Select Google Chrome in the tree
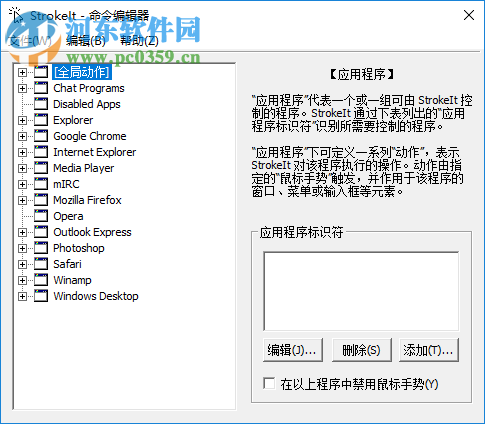The height and width of the screenshot is (424, 485). pos(90,136)
